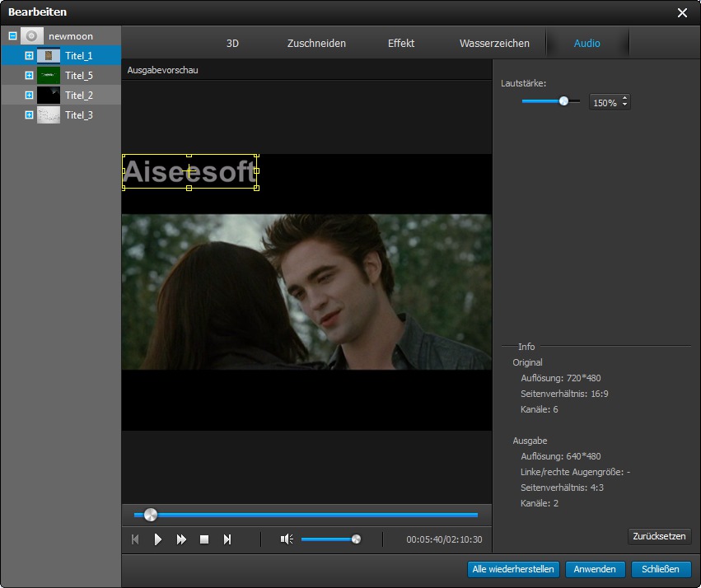Viewport: 701px width, 588px height.
Task: Expand the Titel_2 node
Action: coord(29,95)
